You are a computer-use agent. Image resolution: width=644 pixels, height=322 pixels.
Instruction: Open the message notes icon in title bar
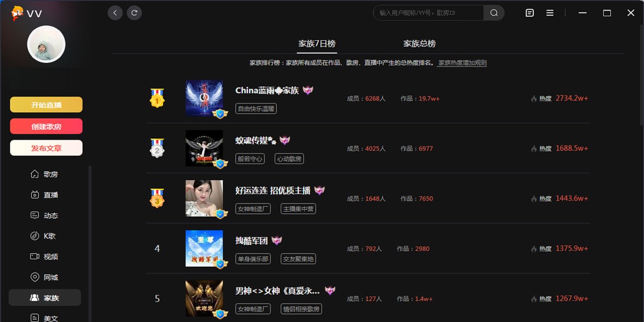coord(530,13)
